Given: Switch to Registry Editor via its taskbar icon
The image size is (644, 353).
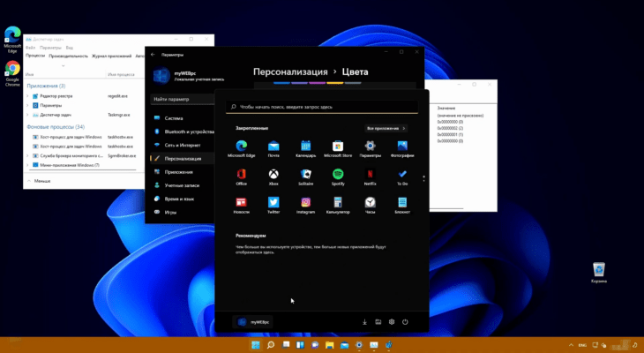Looking at the screenshot, I should (x=388, y=345).
